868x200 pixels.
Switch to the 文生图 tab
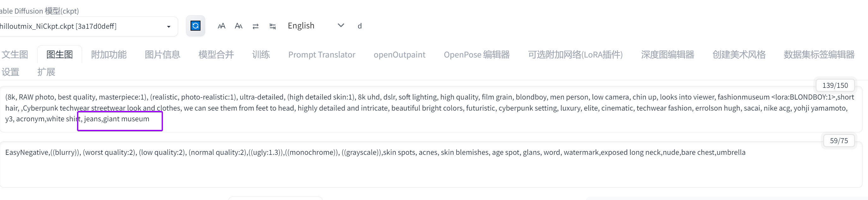pos(15,54)
